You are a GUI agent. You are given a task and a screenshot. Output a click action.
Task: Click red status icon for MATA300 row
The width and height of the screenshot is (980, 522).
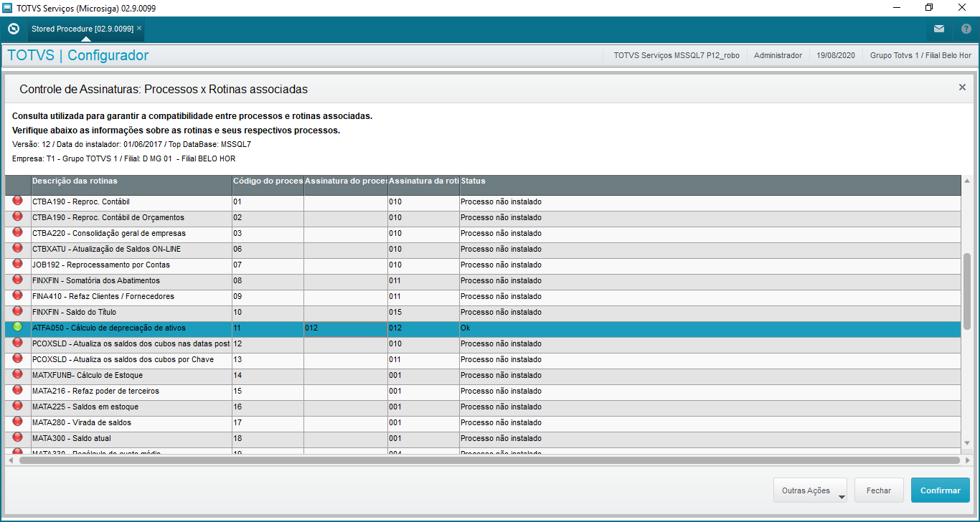coord(18,437)
